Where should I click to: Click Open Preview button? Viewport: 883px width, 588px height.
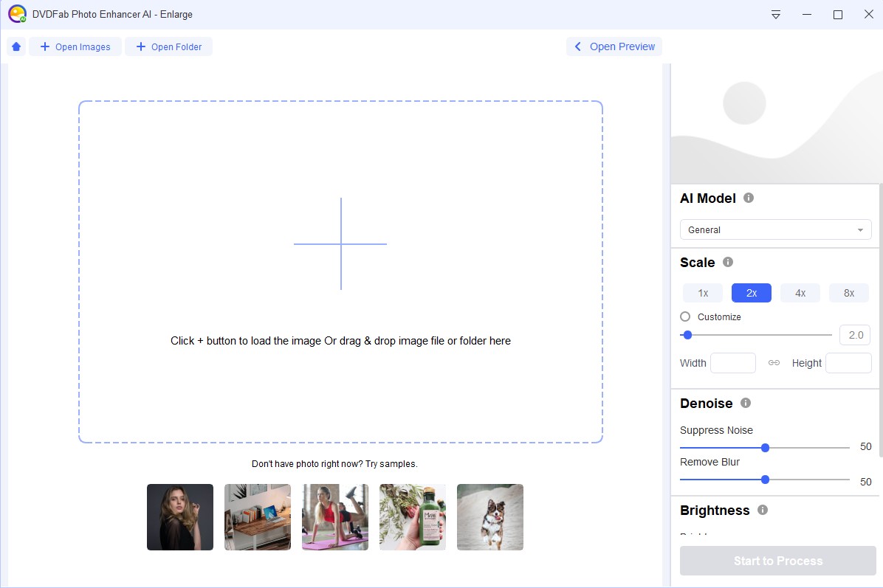point(614,46)
